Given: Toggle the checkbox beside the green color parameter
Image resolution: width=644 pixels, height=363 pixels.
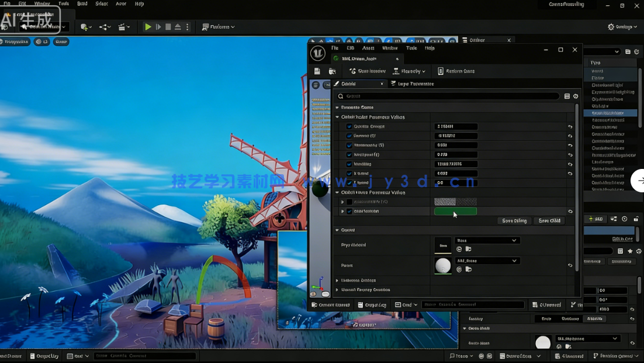Looking at the screenshot, I should [348, 211].
